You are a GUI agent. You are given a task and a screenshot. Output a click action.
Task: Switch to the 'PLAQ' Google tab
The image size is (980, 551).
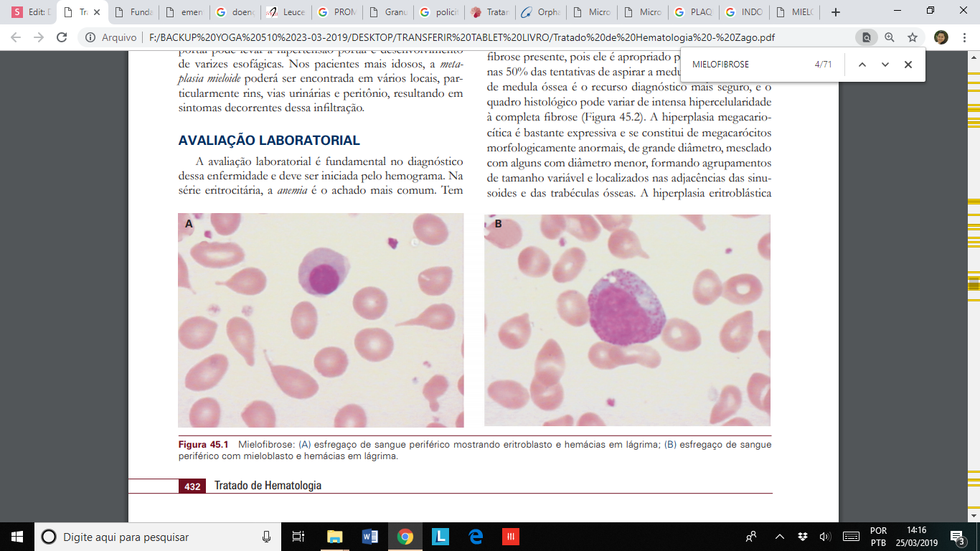[692, 12]
